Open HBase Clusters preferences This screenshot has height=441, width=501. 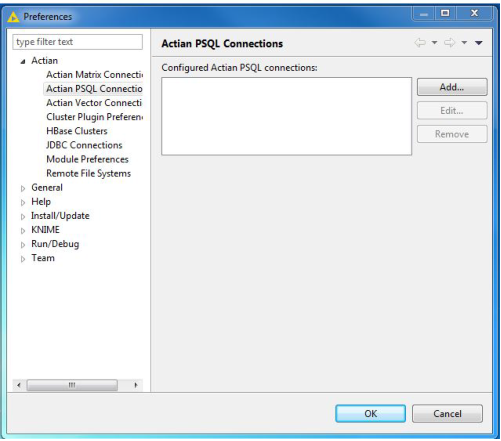click(x=77, y=131)
